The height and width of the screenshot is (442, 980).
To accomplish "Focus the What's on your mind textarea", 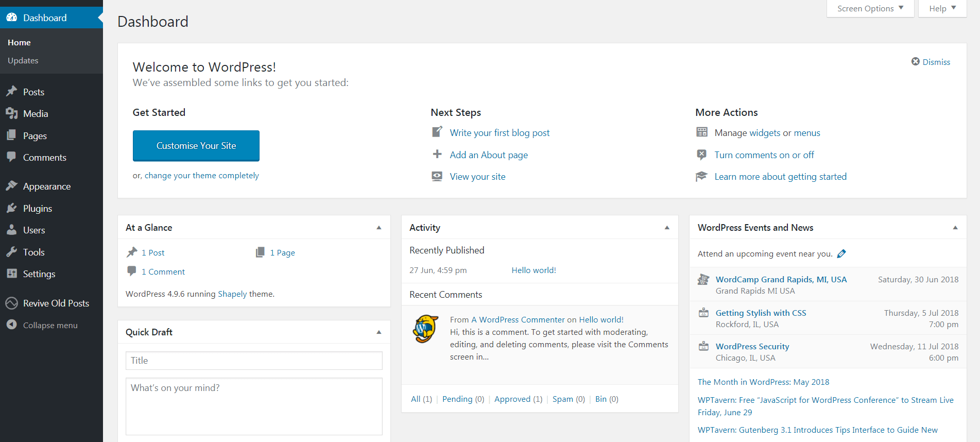I will coord(254,406).
